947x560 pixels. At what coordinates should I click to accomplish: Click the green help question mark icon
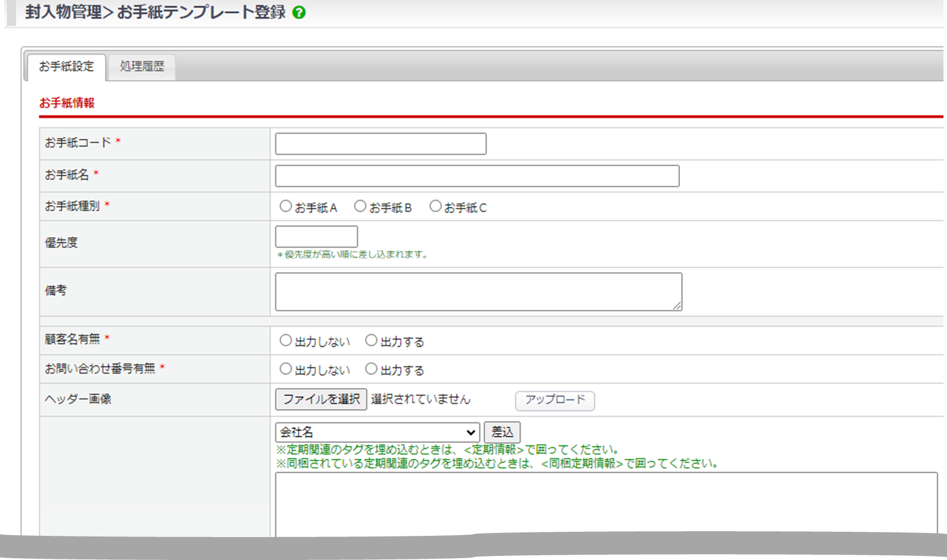click(299, 12)
